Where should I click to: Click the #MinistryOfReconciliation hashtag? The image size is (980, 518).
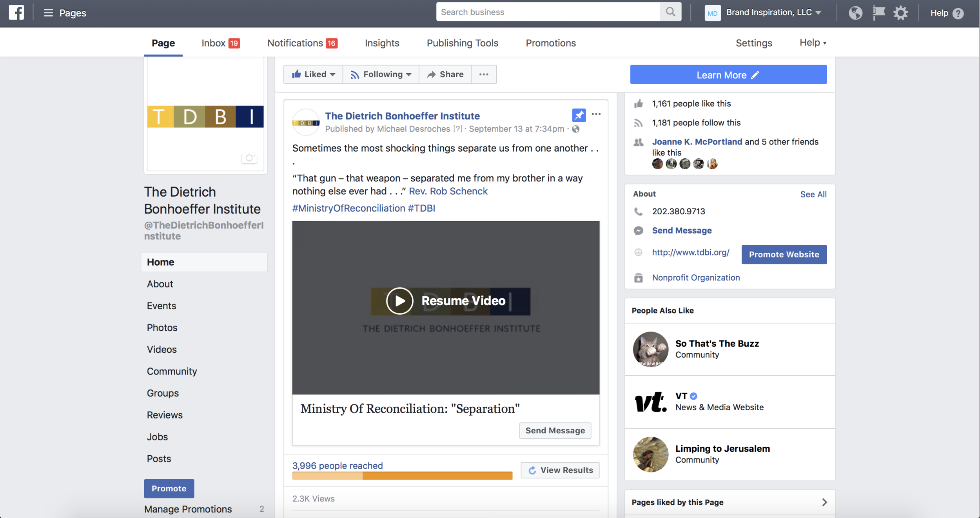point(348,208)
